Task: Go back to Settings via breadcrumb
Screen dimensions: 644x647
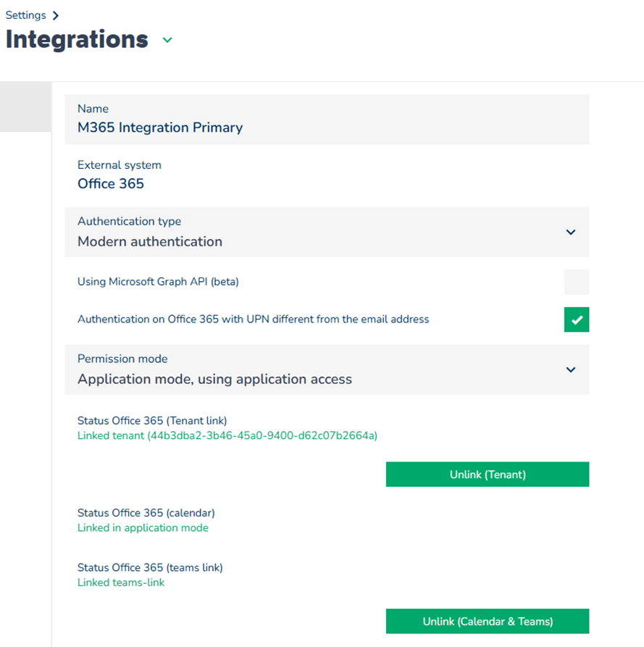Action: (25, 15)
